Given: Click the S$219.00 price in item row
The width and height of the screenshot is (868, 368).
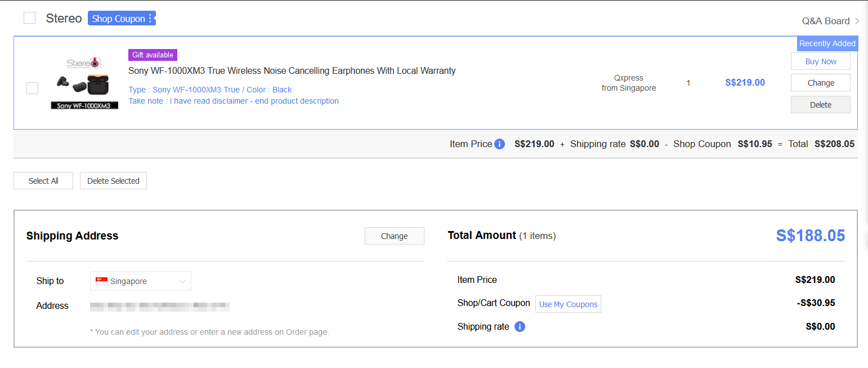Looking at the screenshot, I should (x=745, y=82).
